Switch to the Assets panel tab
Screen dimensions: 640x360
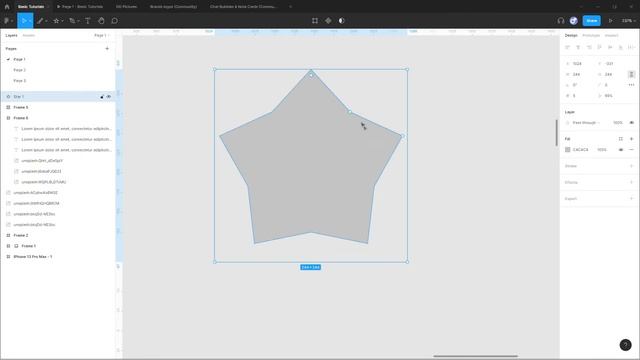tap(29, 36)
